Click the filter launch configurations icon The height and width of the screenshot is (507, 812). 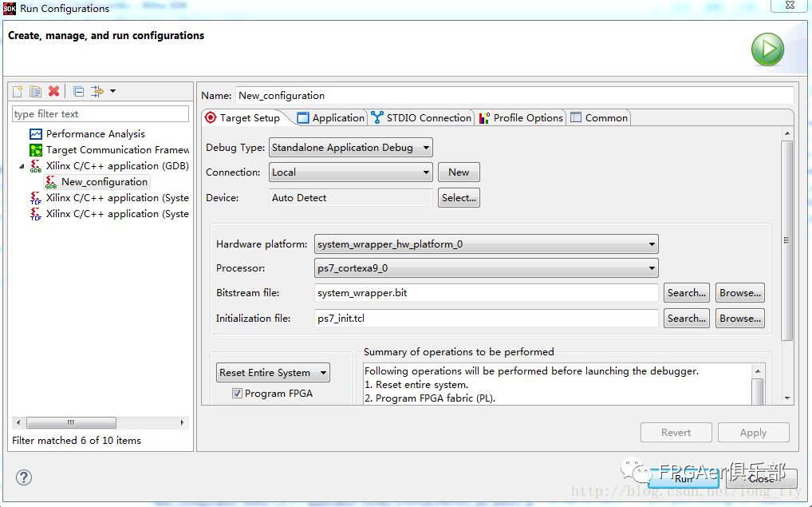point(97,92)
